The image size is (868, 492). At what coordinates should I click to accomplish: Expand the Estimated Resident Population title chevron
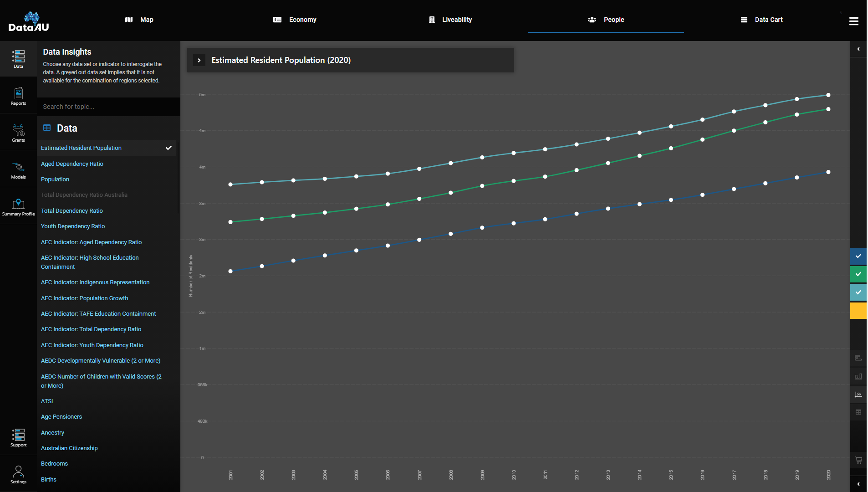(199, 60)
